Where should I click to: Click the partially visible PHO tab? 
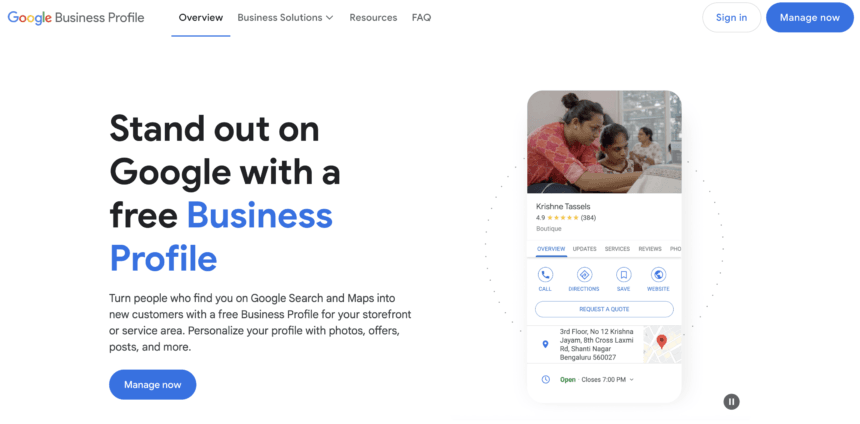(x=676, y=249)
